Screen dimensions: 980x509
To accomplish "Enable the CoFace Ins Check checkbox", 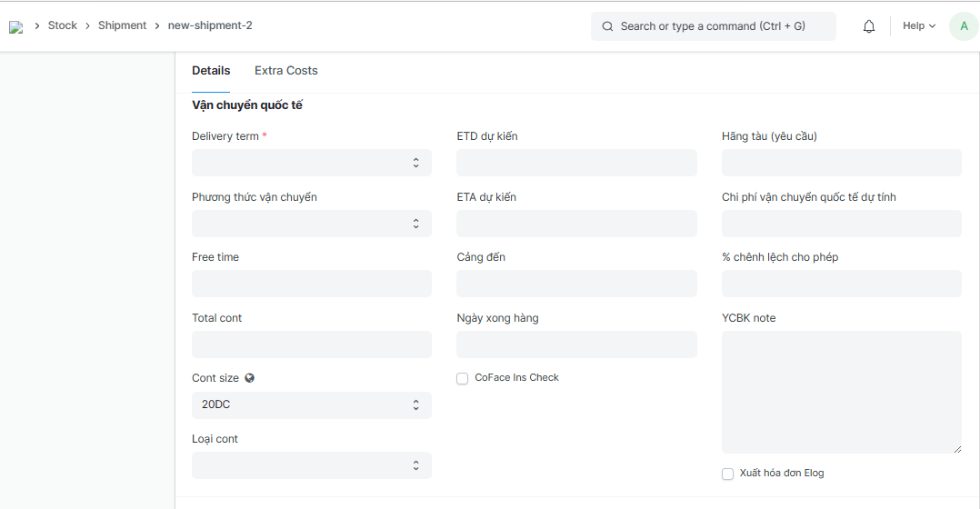I will (x=462, y=378).
